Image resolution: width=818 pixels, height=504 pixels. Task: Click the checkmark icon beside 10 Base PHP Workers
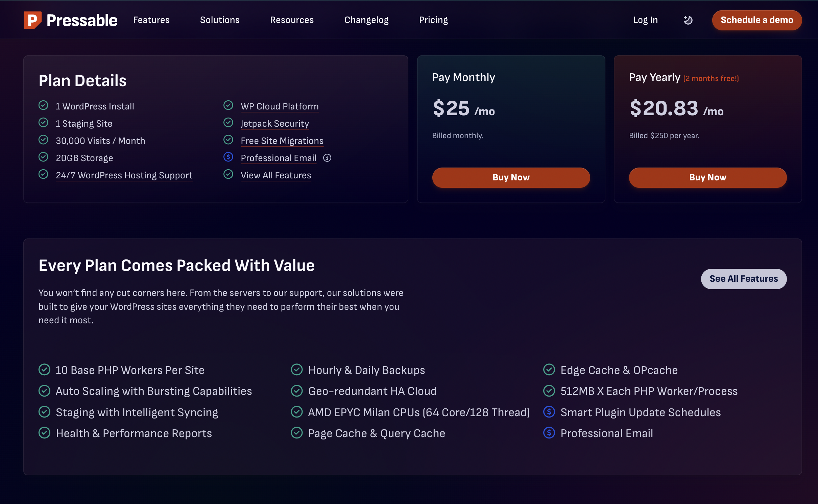point(44,370)
